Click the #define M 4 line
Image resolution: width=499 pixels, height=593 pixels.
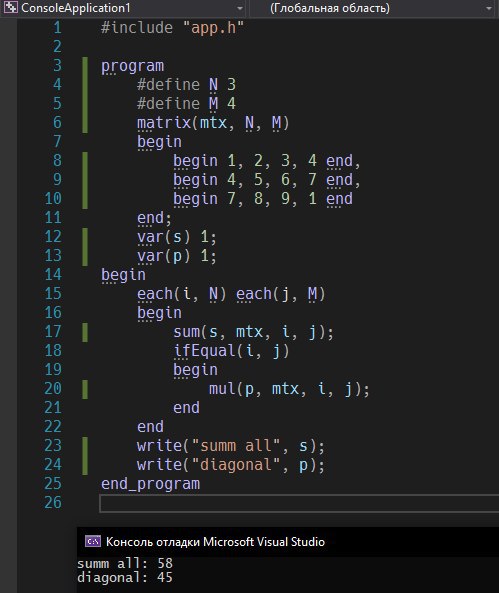pos(186,104)
